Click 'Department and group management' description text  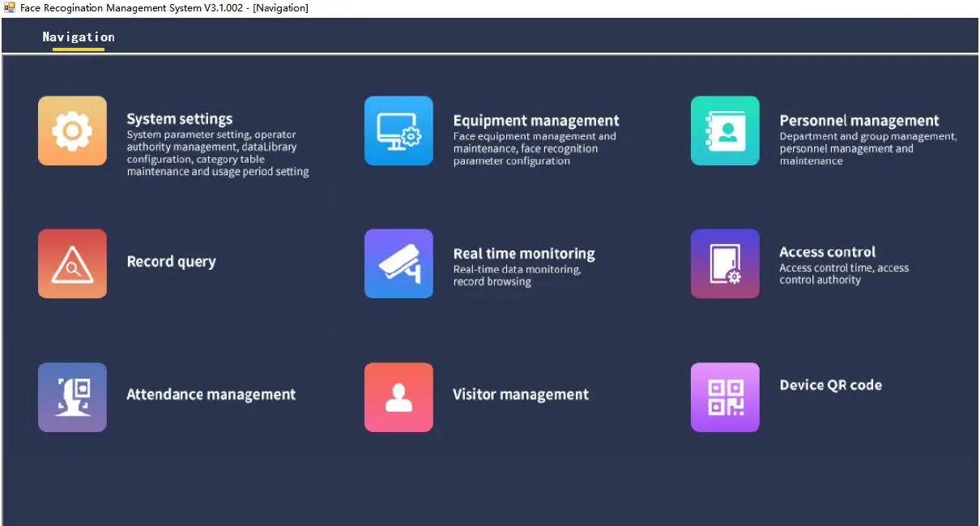867,137
